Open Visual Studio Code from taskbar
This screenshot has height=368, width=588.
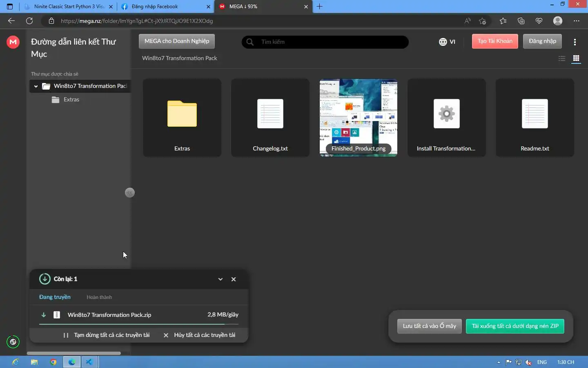click(x=89, y=362)
